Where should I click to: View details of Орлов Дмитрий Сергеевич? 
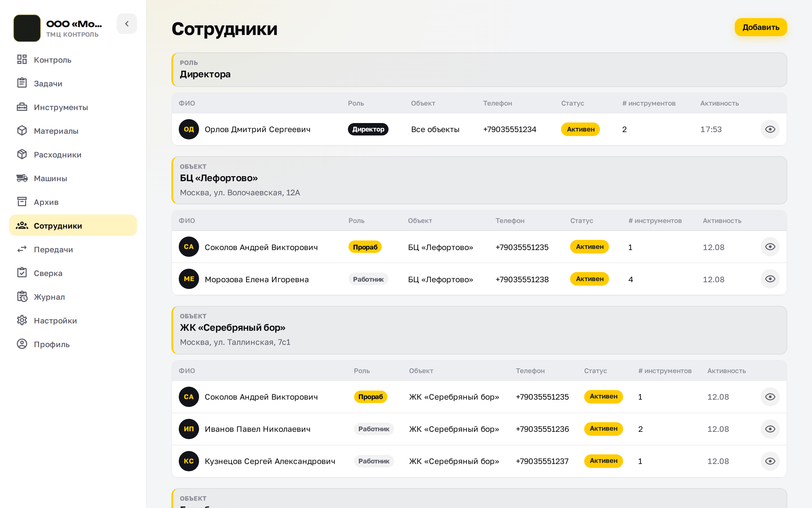point(770,129)
